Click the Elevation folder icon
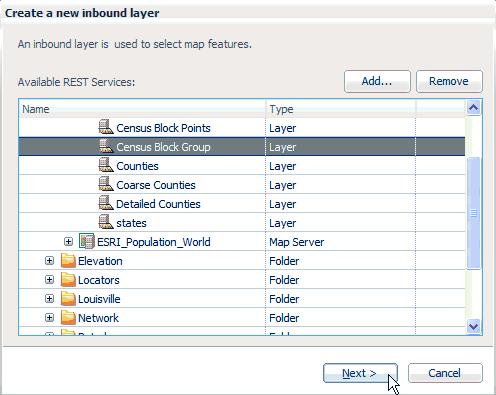Viewport: 496px width, 395px height. tap(68, 261)
